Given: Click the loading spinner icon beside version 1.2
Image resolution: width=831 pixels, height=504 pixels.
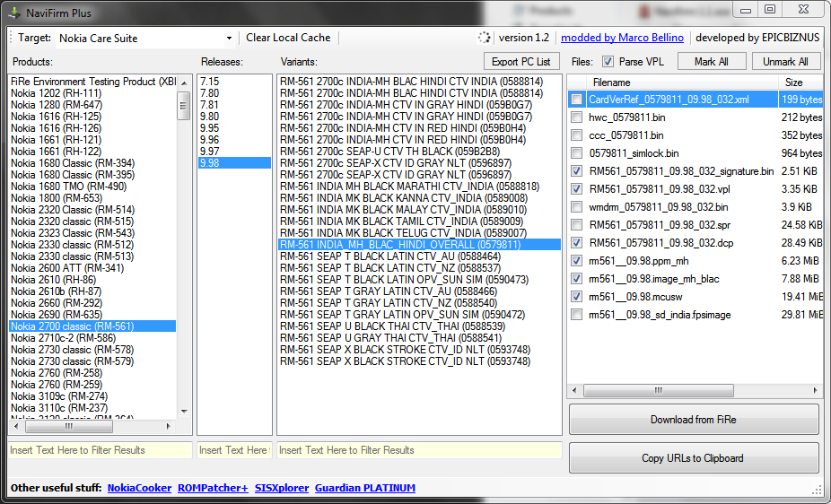Looking at the screenshot, I should (484, 38).
